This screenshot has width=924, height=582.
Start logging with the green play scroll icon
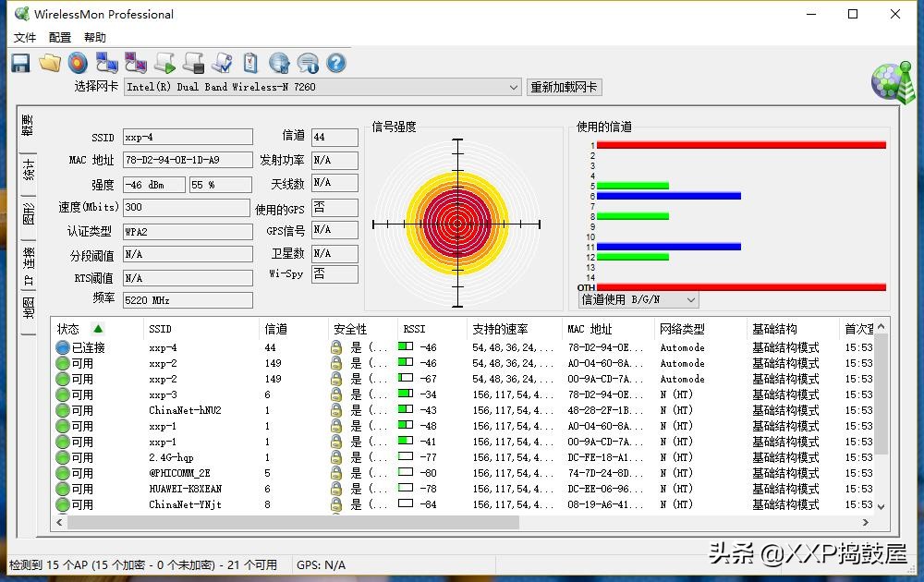pyautogui.click(x=164, y=62)
